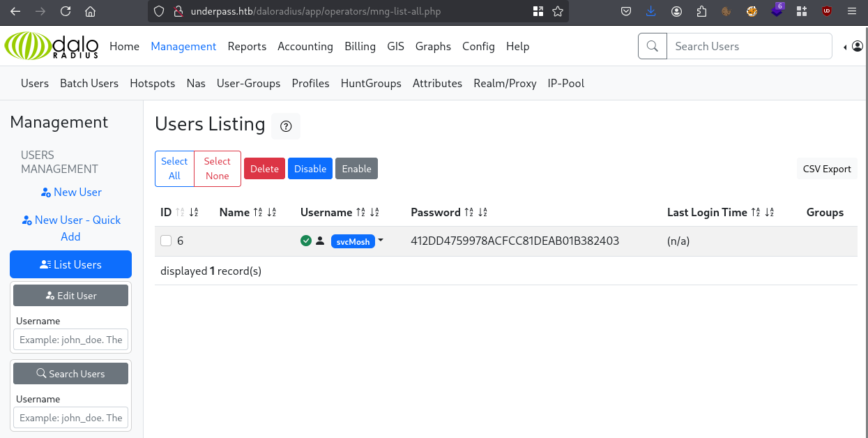Expand svcMosh username dropdown
The height and width of the screenshot is (438, 868).
[381, 241]
